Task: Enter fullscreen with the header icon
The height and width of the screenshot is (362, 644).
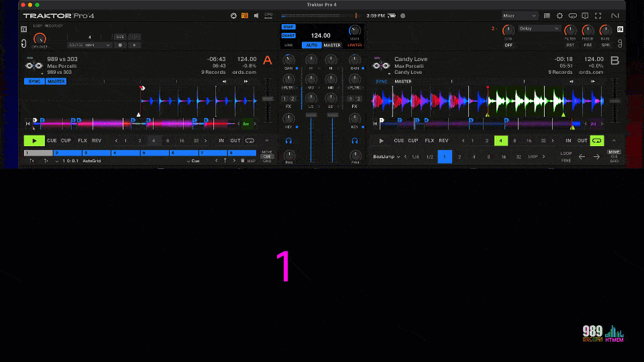Action: [598, 15]
